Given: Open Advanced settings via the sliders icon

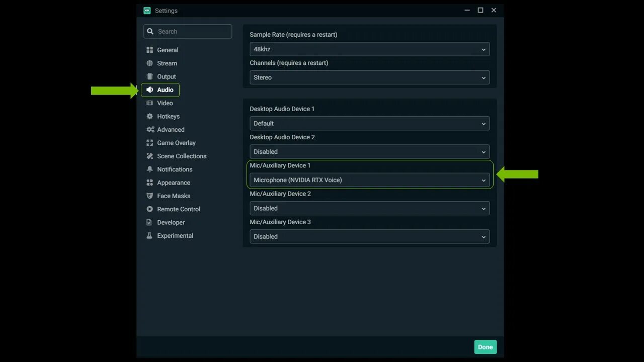Looking at the screenshot, I should [149, 129].
